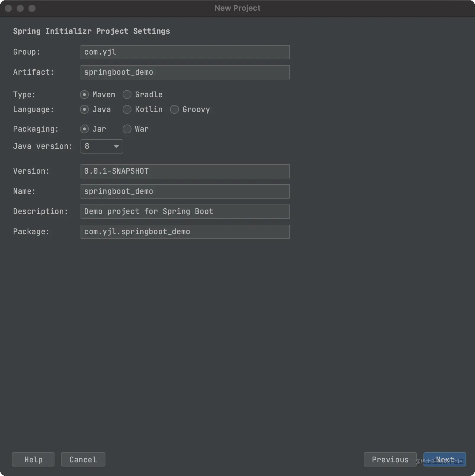Choose Groovy language option
The height and width of the screenshot is (476, 475).
tap(174, 109)
